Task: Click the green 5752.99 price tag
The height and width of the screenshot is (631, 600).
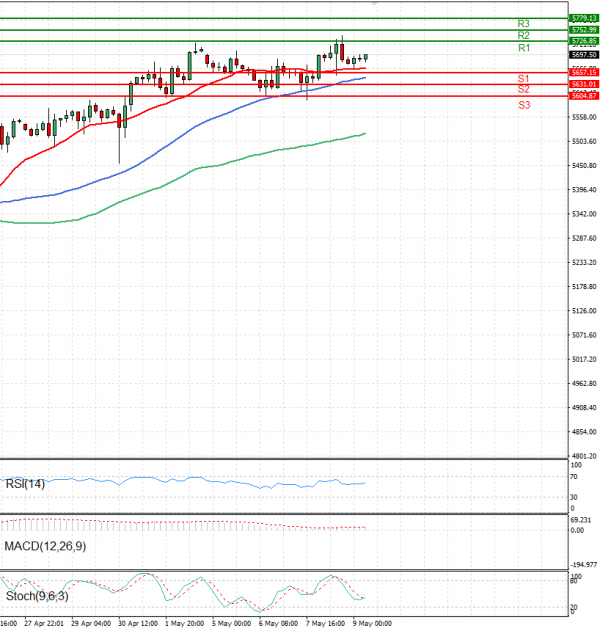Action: pyautogui.click(x=583, y=30)
